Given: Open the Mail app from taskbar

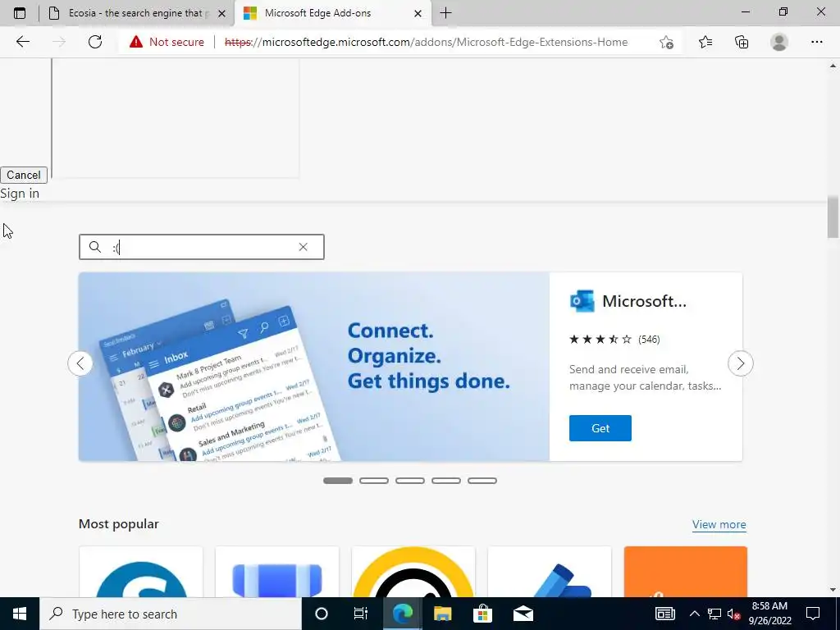Looking at the screenshot, I should point(523,614).
